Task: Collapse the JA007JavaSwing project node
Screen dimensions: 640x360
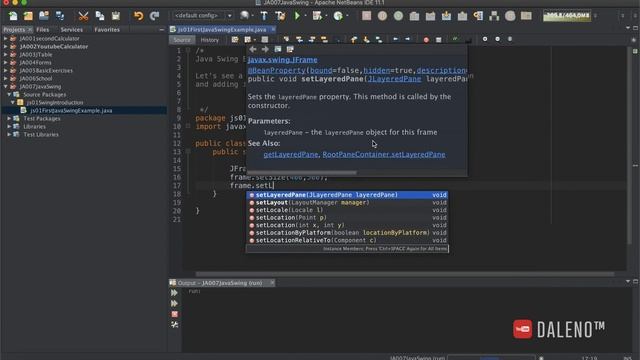Action: click(5, 87)
